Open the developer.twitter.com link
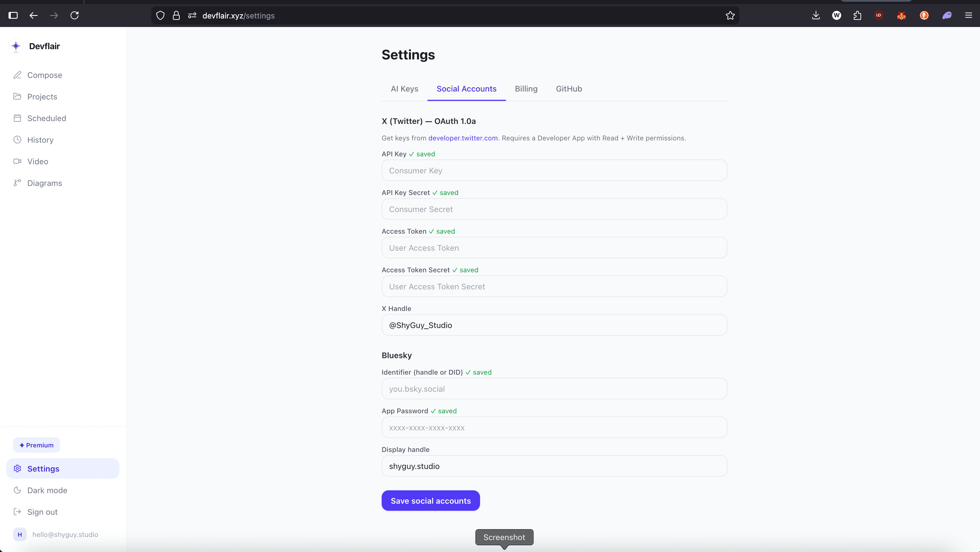This screenshot has width=980, height=552. pyautogui.click(x=463, y=138)
